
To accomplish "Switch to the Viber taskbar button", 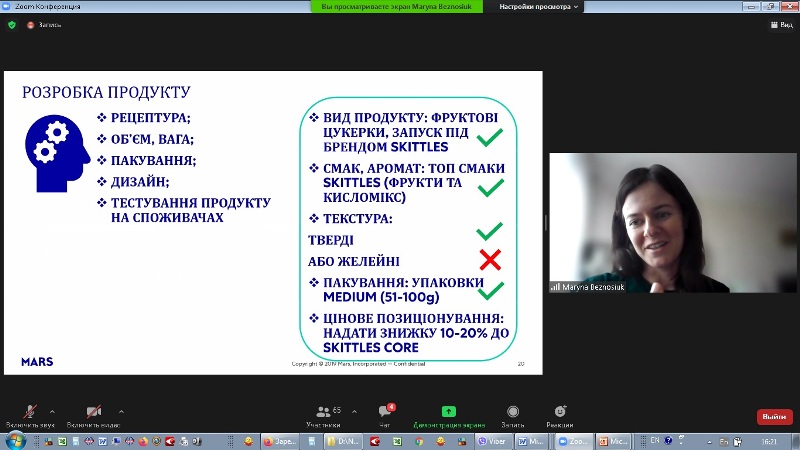I will click(493, 441).
